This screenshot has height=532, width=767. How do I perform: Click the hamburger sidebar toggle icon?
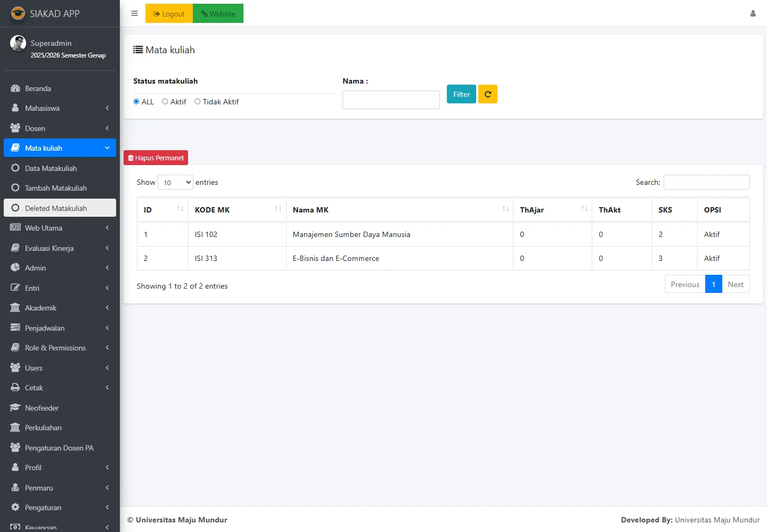[134, 13]
